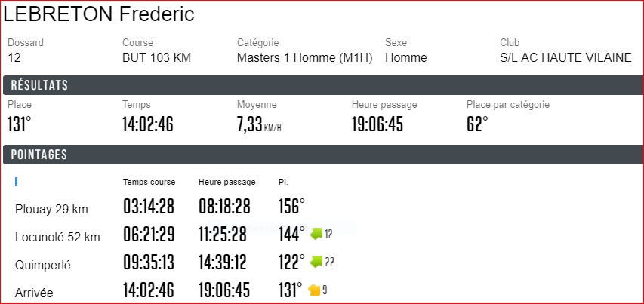Click the Arrivée checkpoint label
Viewport: 644px width, 304px height.
click(34, 293)
